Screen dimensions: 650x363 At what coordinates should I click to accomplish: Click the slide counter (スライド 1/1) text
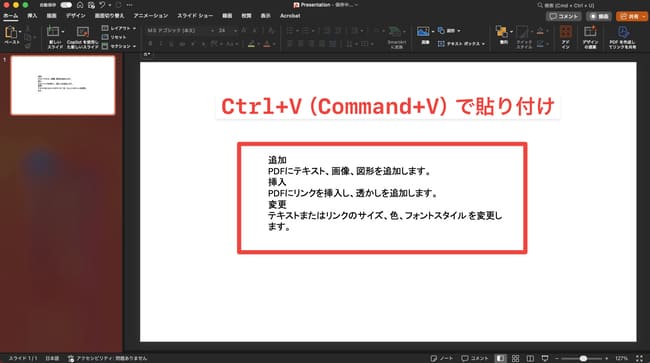[x=23, y=358]
